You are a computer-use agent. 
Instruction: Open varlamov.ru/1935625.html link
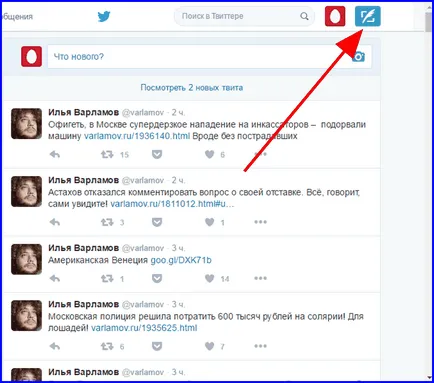(x=144, y=328)
